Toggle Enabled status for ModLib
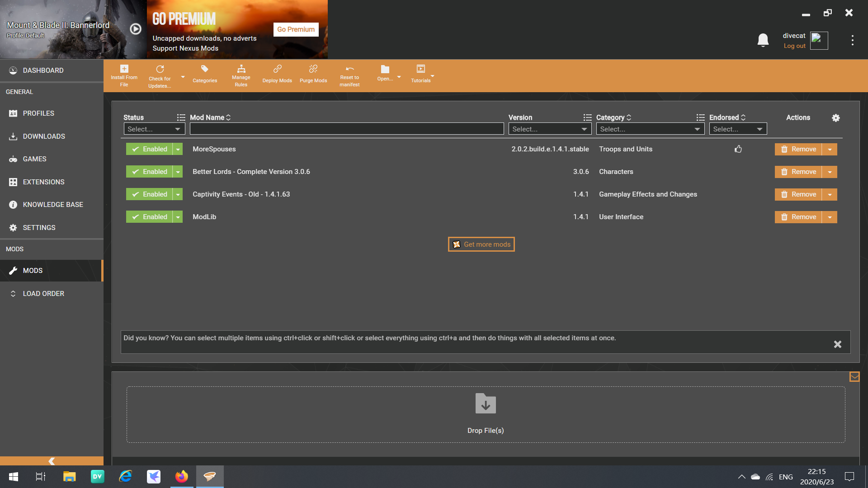The width and height of the screenshot is (868, 488). [x=149, y=217]
